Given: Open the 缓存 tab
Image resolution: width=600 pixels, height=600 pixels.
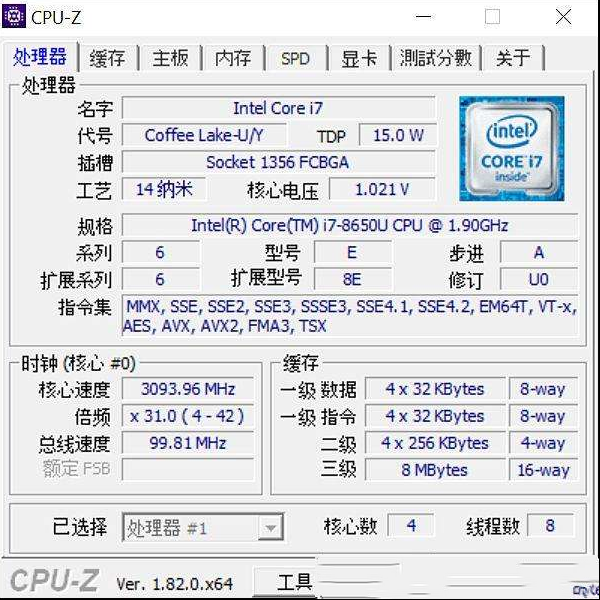Looking at the screenshot, I should pos(108,59).
